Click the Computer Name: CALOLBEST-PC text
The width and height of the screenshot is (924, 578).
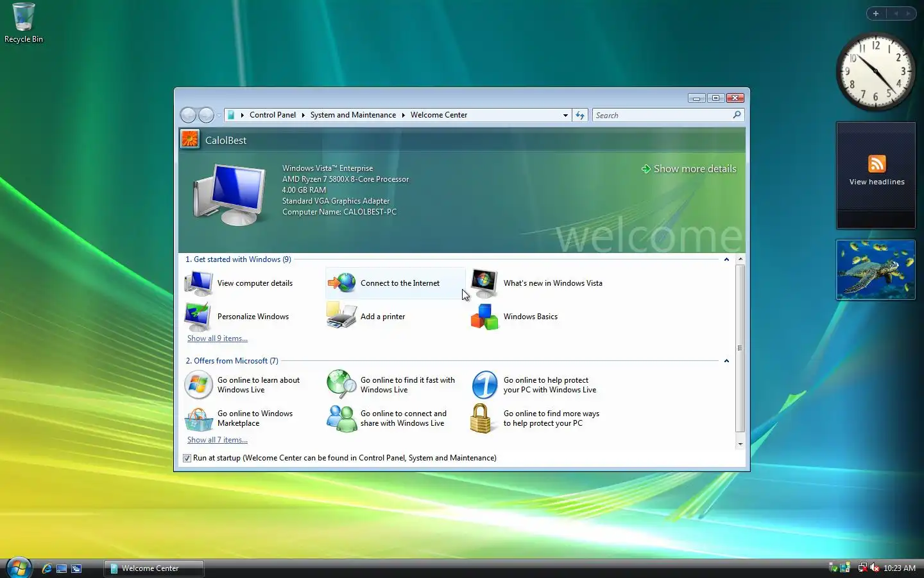339,212
